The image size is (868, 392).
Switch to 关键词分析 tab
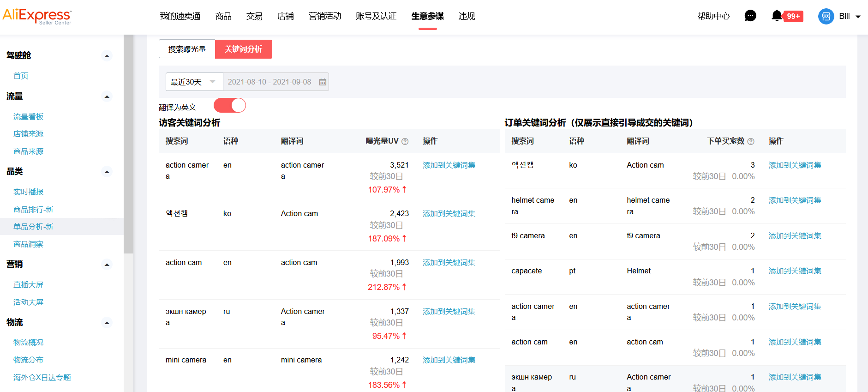(x=244, y=49)
